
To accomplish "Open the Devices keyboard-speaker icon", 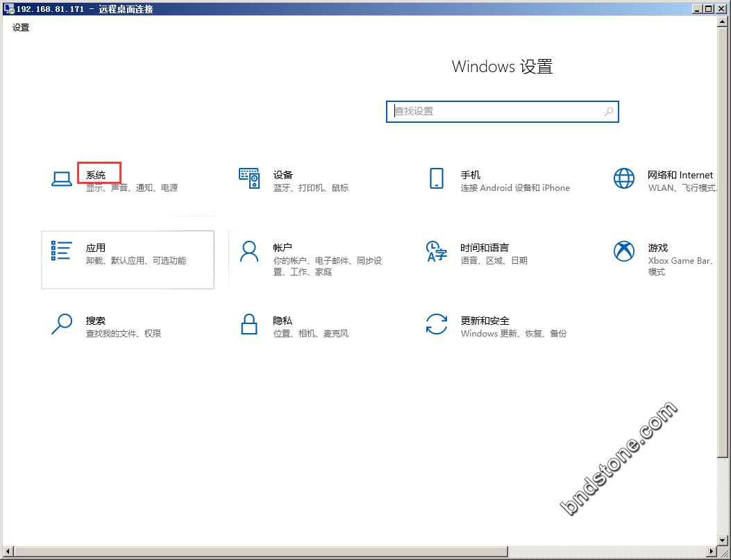I will pyautogui.click(x=249, y=178).
